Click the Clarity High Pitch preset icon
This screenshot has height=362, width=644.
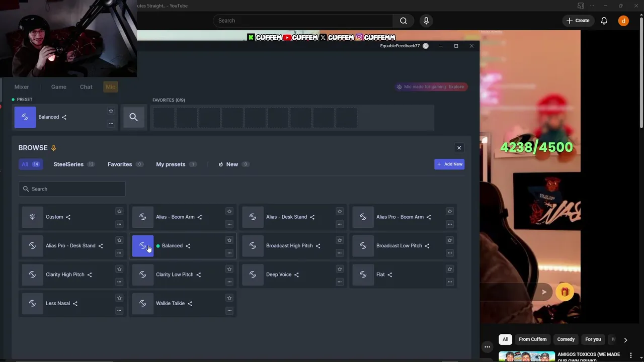[x=32, y=275]
